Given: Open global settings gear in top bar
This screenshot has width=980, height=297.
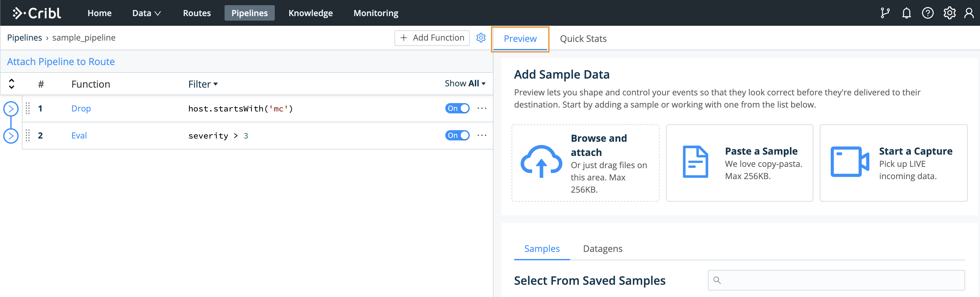Looking at the screenshot, I should tap(949, 13).
